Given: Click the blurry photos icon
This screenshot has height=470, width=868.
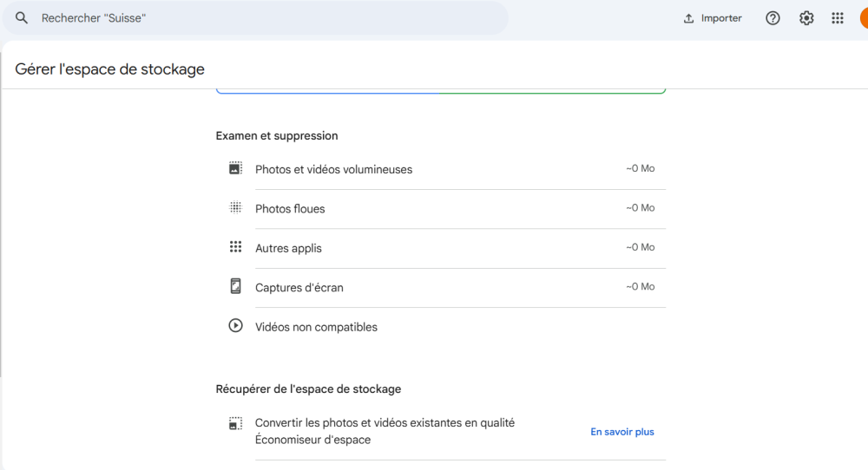Looking at the screenshot, I should pos(235,208).
